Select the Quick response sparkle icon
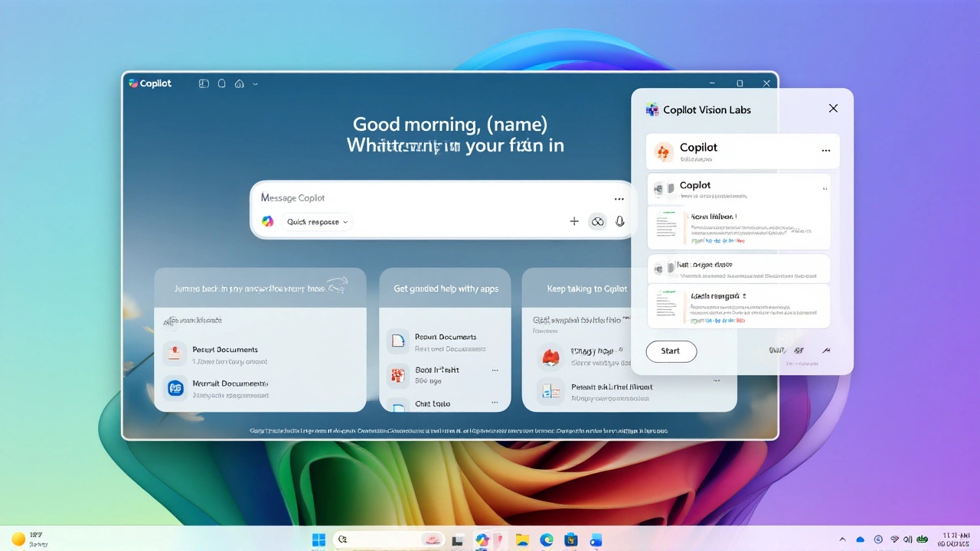 point(268,221)
